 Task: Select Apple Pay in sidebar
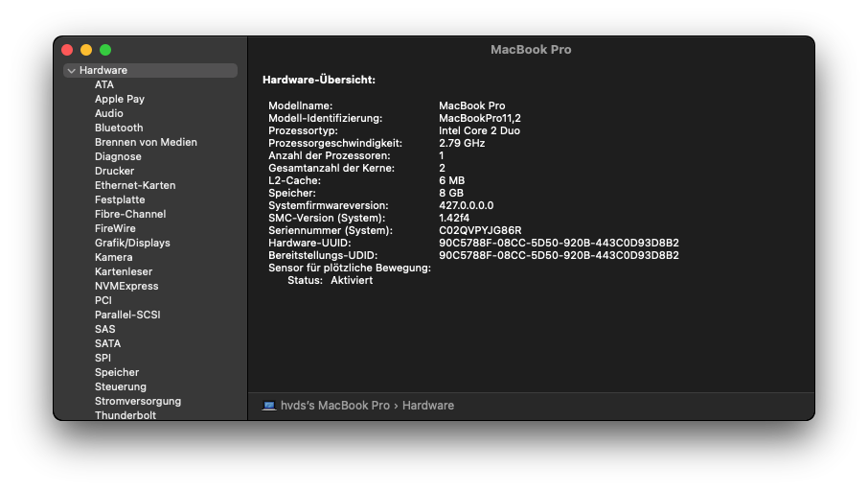120,99
